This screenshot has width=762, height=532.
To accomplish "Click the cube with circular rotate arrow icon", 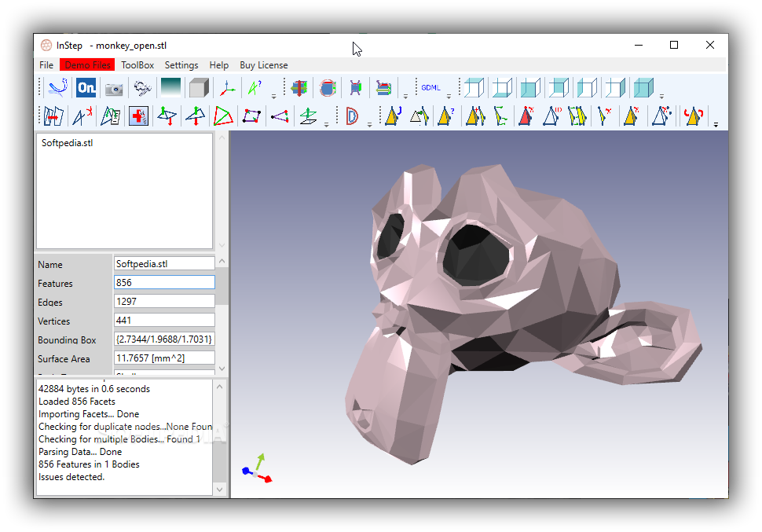I will [x=328, y=88].
